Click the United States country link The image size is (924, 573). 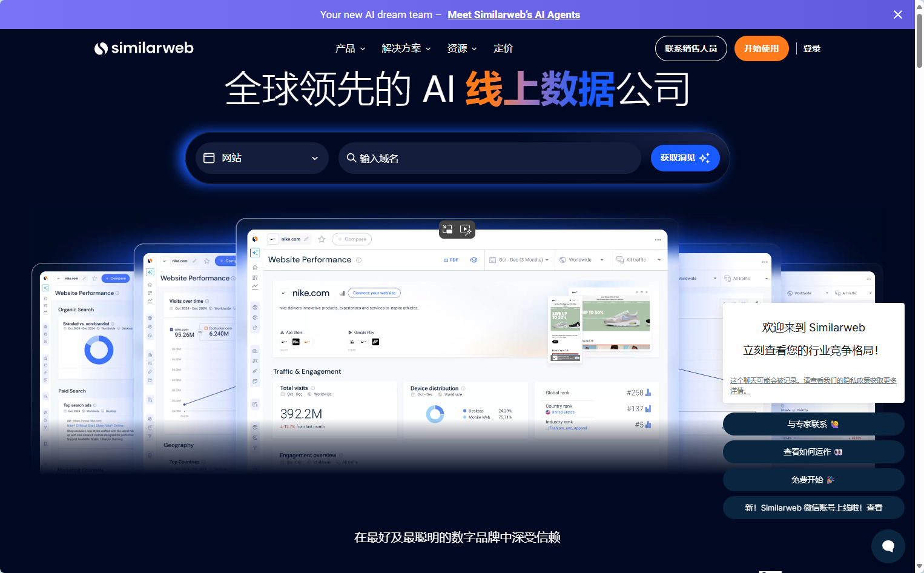pos(563,412)
